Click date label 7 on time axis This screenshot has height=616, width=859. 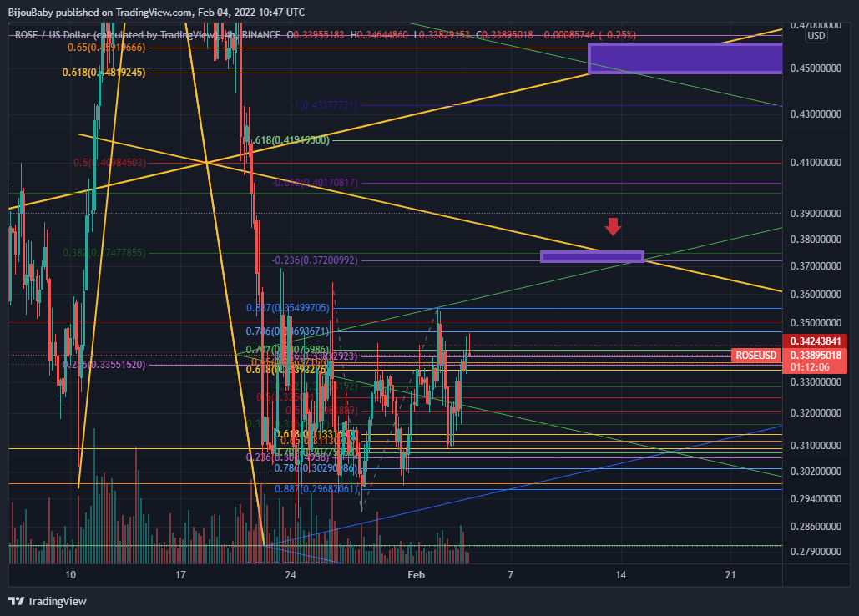511,575
